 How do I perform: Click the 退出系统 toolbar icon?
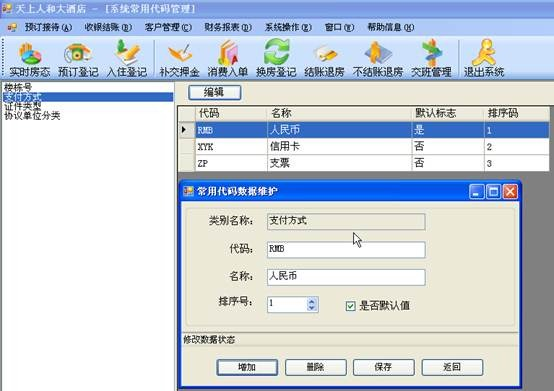(x=484, y=59)
